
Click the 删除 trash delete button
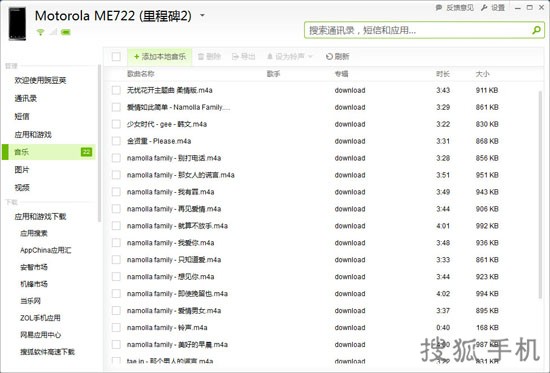coord(209,56)
